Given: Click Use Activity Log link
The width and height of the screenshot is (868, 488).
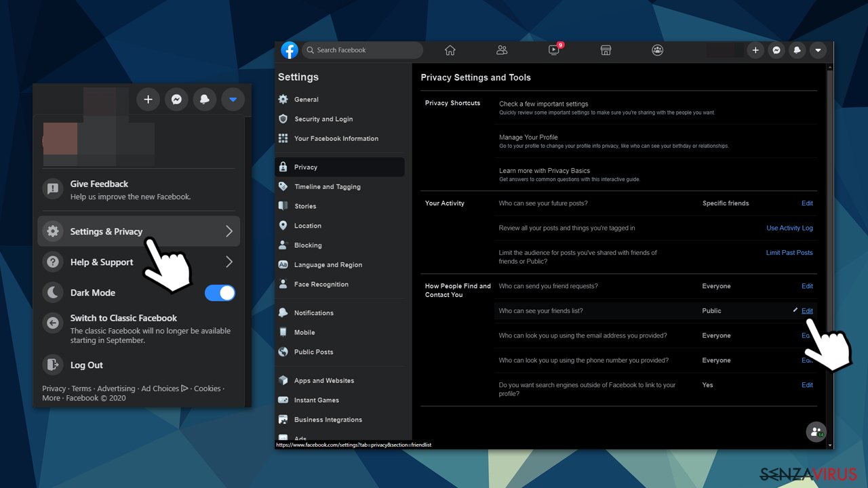Looking at the screenshot, I should (789, 228).
